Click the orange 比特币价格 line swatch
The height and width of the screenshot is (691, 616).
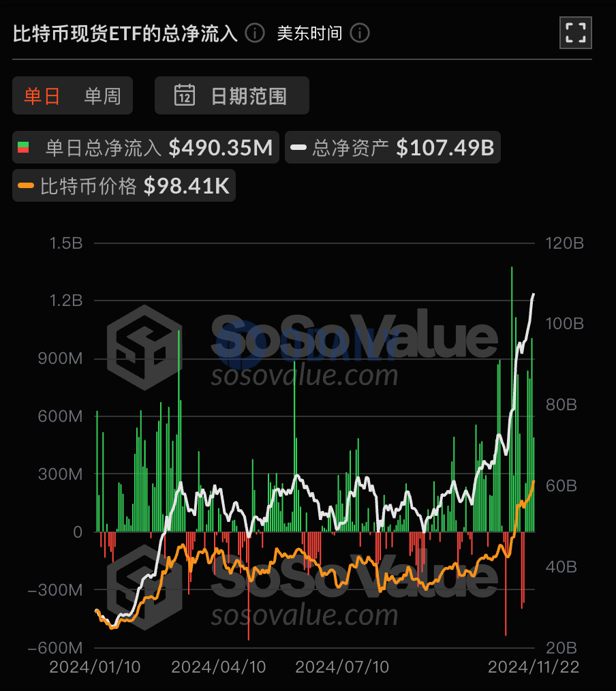(x=27, y=185)
